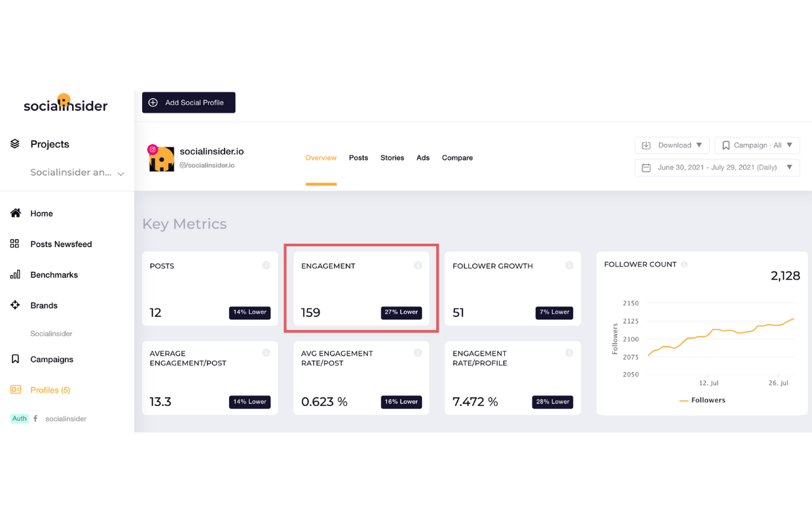Image resolution: width=812 pixels, height=524 pixels.
Task: Click the Profiles card icon
Action: click(15, 390)
